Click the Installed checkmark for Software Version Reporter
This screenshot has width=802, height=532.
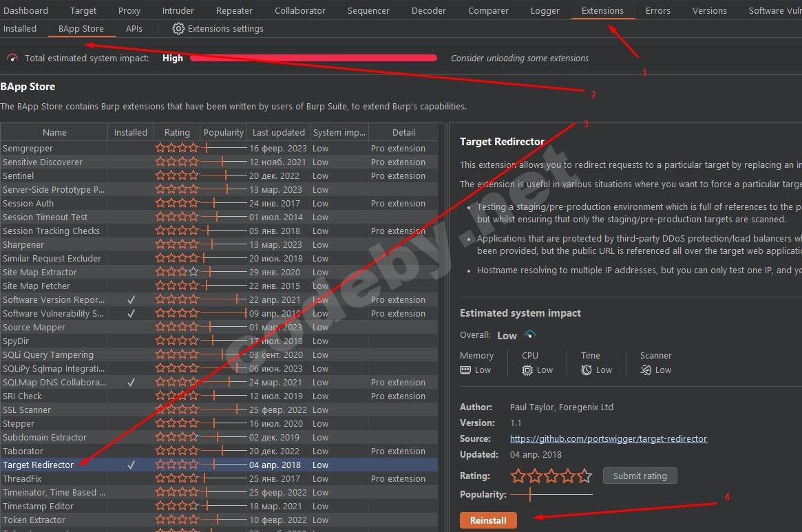point(131,299)
